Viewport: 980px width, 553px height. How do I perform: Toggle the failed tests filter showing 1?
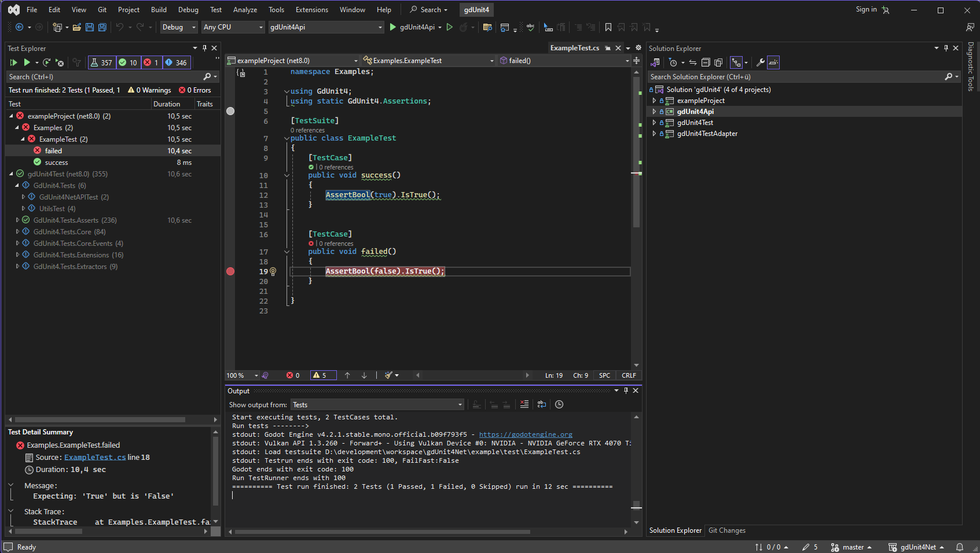(x=151, y=62)
